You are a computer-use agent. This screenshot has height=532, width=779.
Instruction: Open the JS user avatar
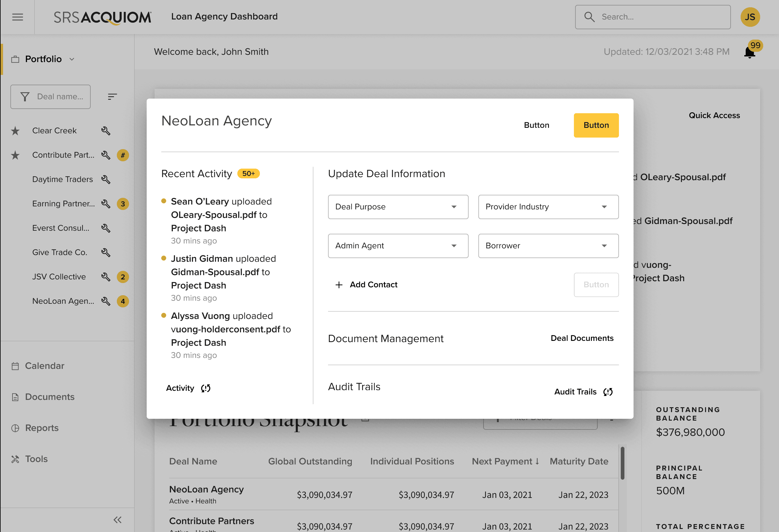coord(750,17)
